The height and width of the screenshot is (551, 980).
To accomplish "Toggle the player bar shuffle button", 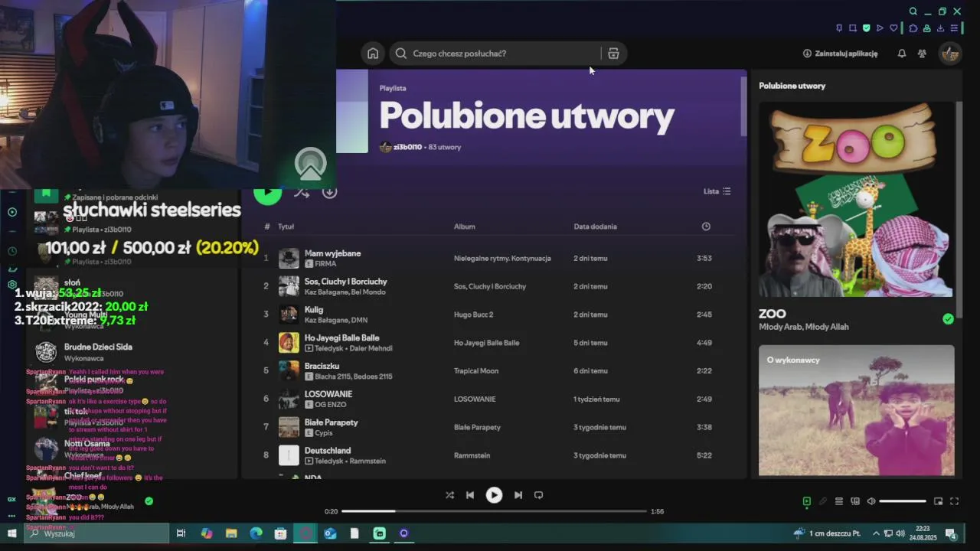I will tap(449, 495).
